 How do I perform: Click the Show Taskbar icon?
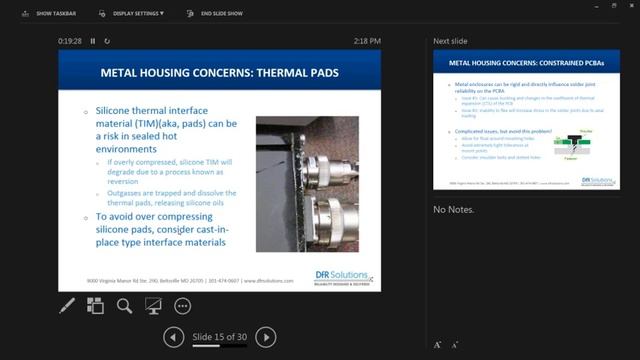point(25,13)
